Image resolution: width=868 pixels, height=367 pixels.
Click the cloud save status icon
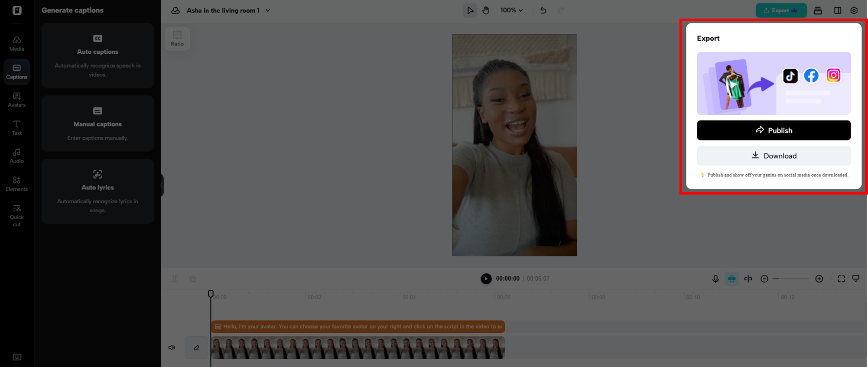click(175, 10)
